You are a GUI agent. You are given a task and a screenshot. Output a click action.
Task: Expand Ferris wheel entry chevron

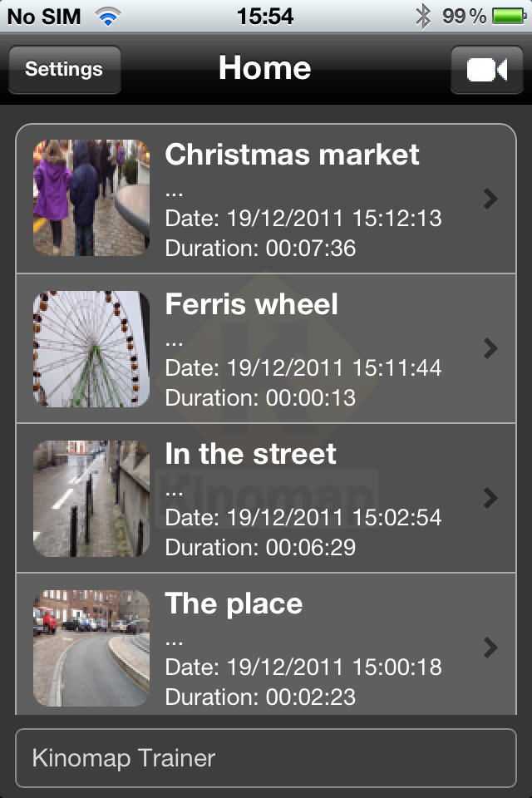490,347
